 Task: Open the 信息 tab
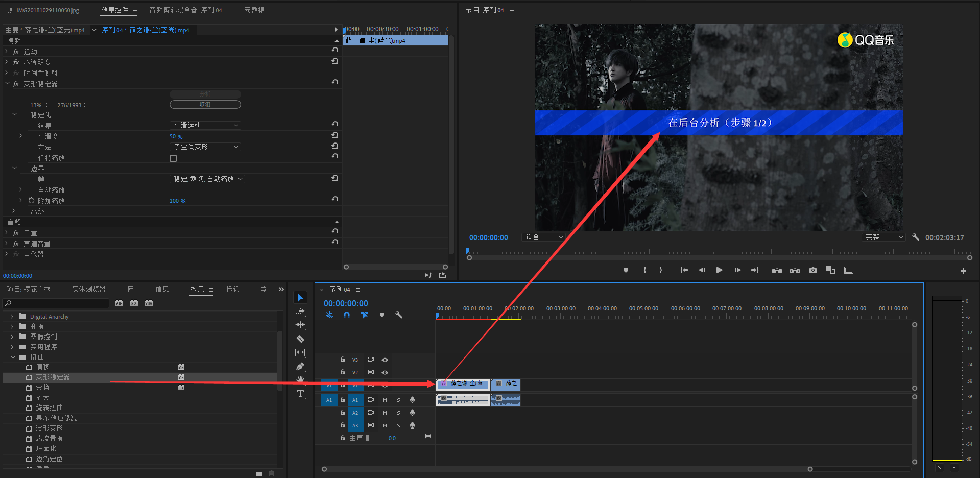(x=162, y=289)
